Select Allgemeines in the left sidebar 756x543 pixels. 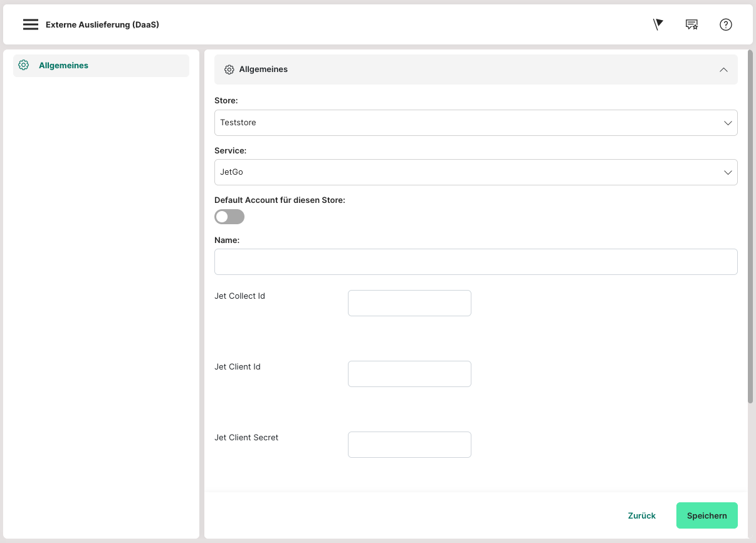(x=63, y=65)
